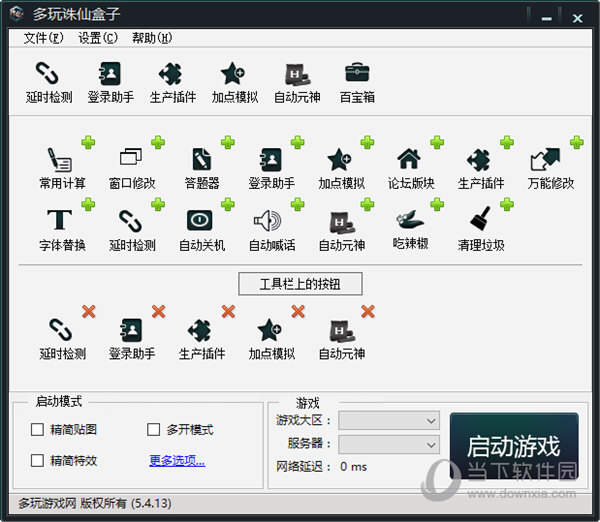Open the 论坛版块 house icon

[411, 168]
